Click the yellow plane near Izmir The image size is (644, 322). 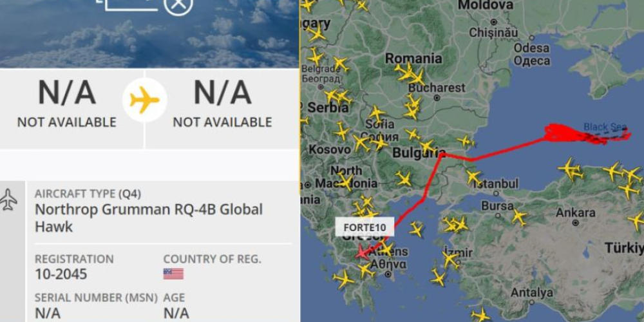449,259
